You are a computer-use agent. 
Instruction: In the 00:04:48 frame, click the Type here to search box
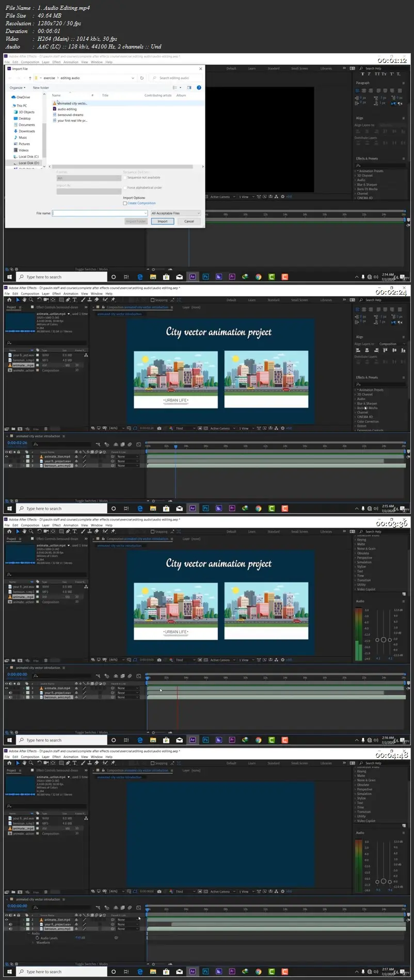click(62, 972)
